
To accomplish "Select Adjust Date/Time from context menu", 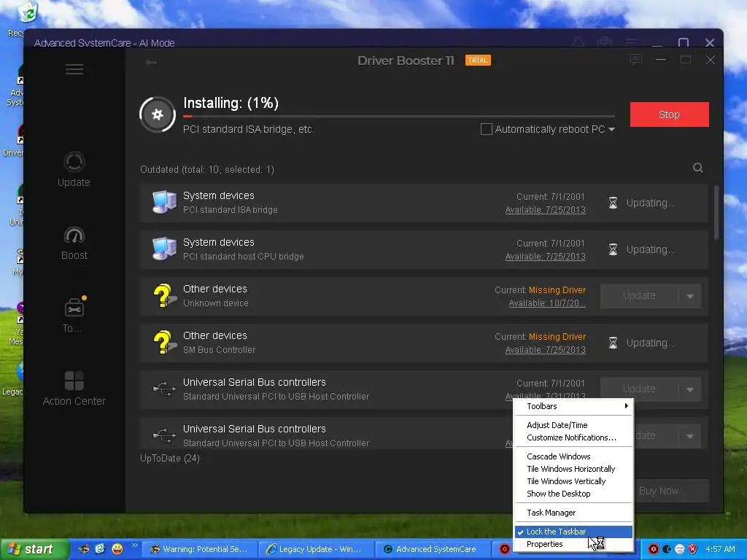I will pos(573,425).
